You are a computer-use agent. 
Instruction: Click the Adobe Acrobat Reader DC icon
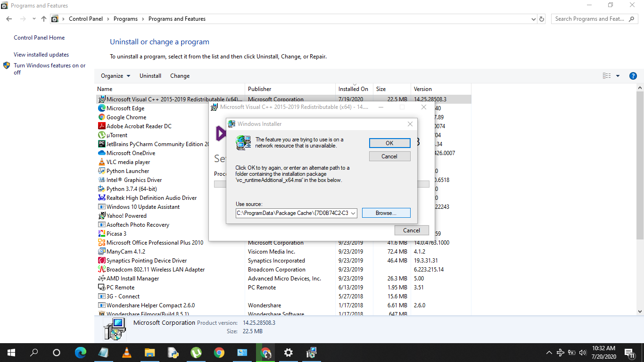(101, 126)
